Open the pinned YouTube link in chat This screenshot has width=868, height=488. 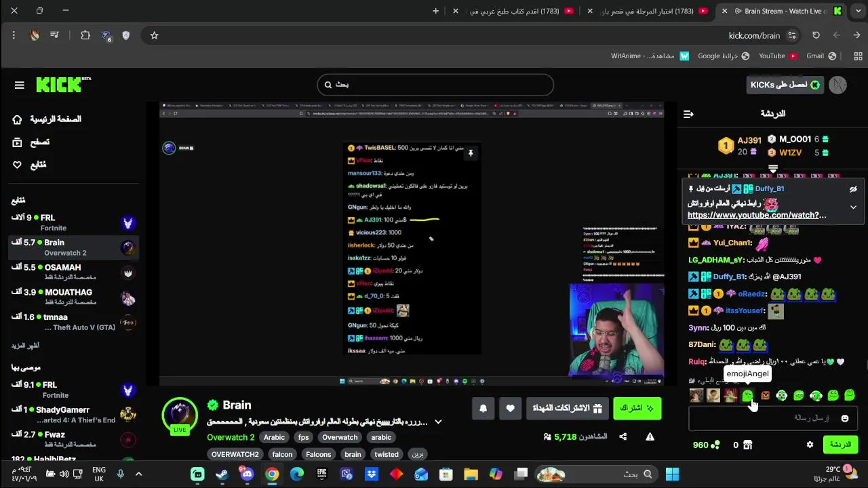tap(757, 215)
